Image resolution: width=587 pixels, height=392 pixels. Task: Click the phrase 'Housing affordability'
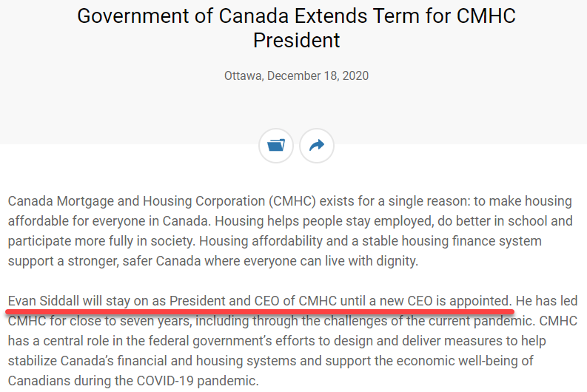[x=261, y=241]
